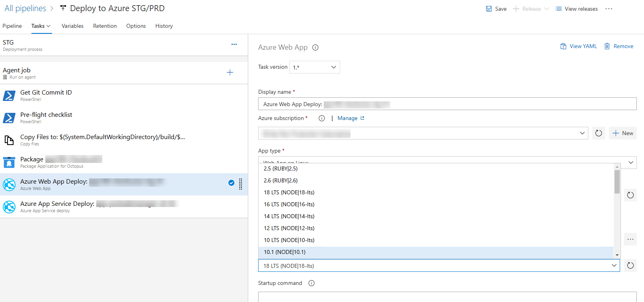Open the Retention tab
This screenshot has width=644, height=302.
(x=105, y=26)
